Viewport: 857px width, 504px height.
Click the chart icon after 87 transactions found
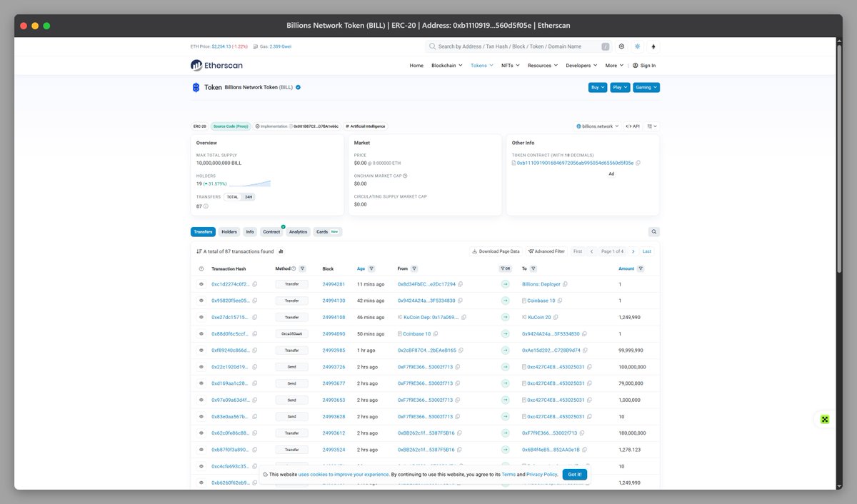click(x=280, y=251)
